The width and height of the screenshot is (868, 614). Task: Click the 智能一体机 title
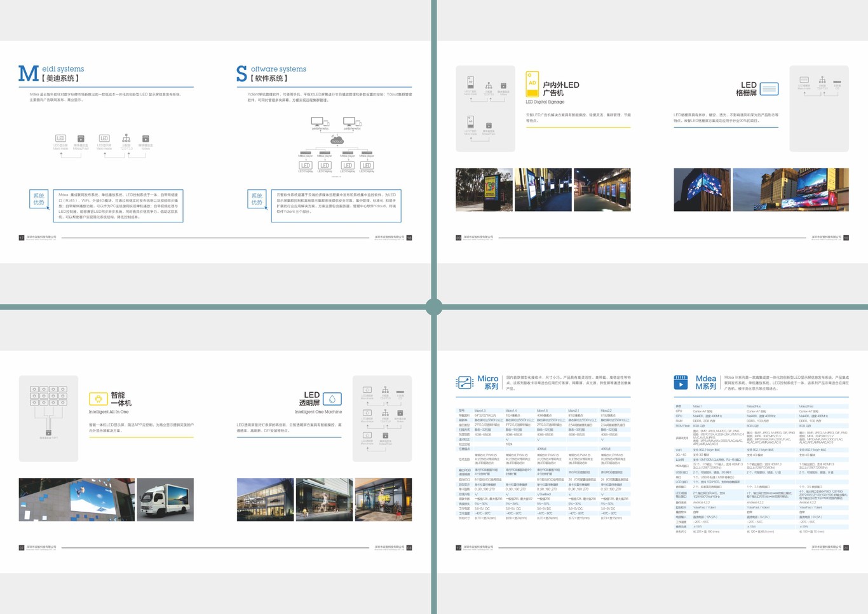121,399
